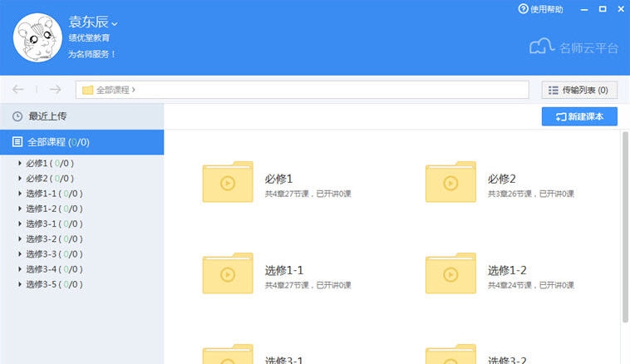Expand the 选修3-2 tree node

[20, 239]
